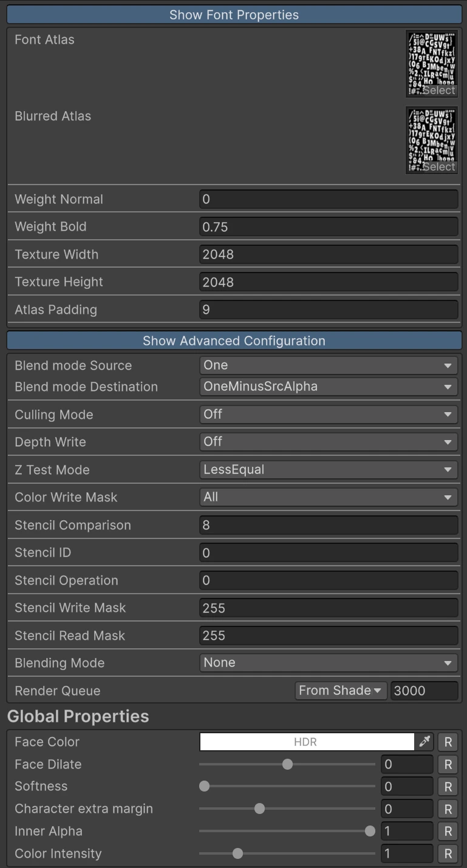This screenshot has height=868, width=467.
Task: Open the Depth Write dropdown
Action: click(329, 442)
